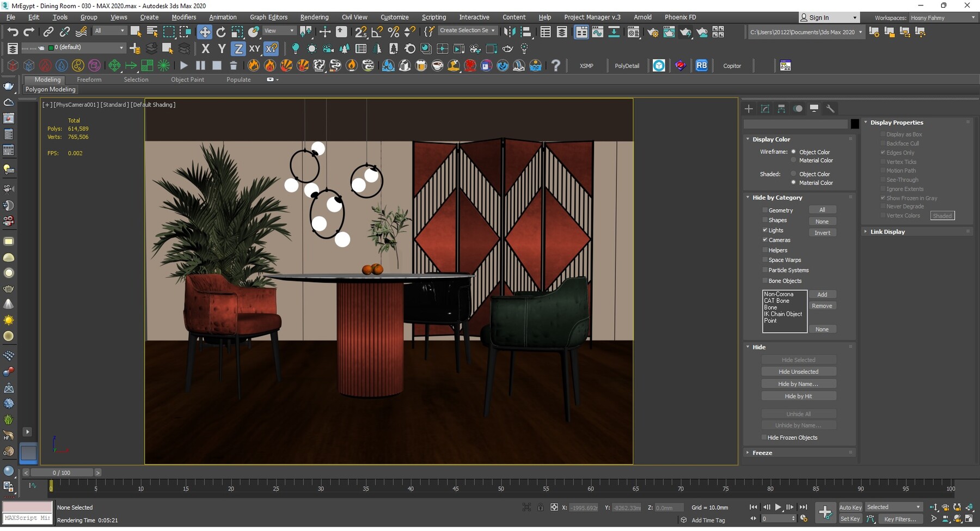The width and height of the screenshot is (980, 531).
Task: Activate the Z axis constraint
Action: point(238,48)
